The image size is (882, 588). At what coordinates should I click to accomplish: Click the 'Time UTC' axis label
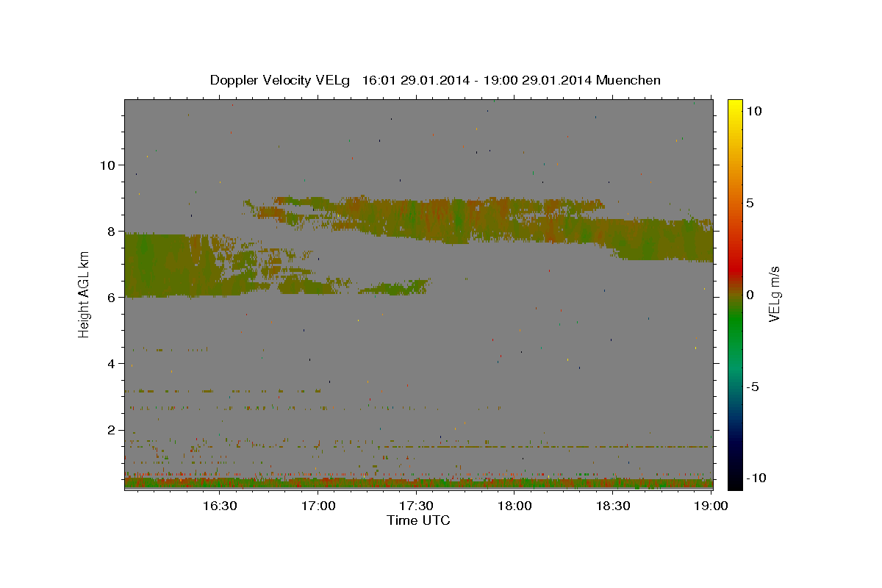coord(418,520)
